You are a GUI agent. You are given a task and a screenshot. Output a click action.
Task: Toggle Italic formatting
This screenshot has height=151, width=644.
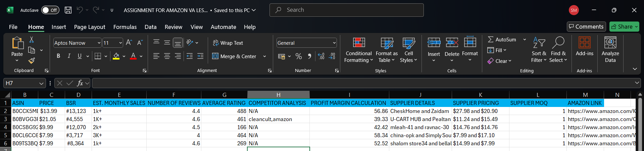click(x=69, y=56)
